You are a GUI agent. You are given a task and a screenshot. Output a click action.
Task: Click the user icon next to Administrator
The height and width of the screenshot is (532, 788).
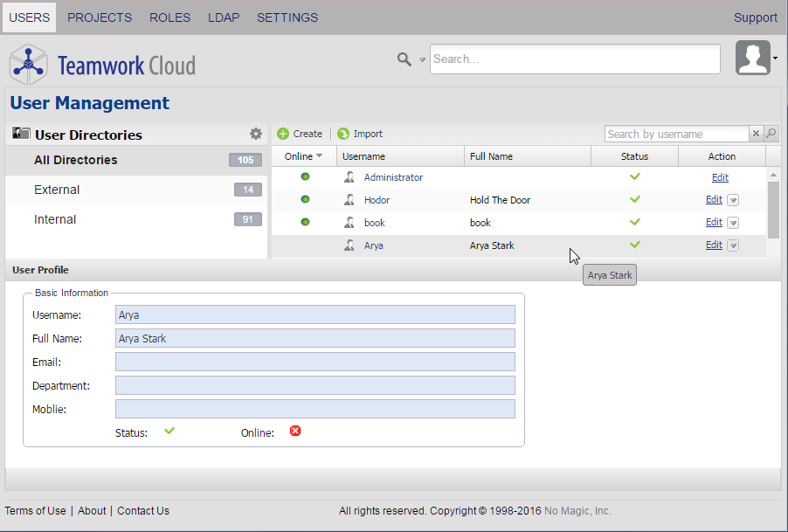349,176
